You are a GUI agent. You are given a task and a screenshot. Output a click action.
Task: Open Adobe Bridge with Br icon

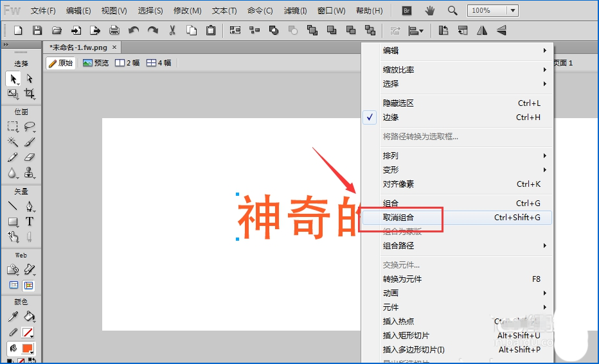coord(406,10)
